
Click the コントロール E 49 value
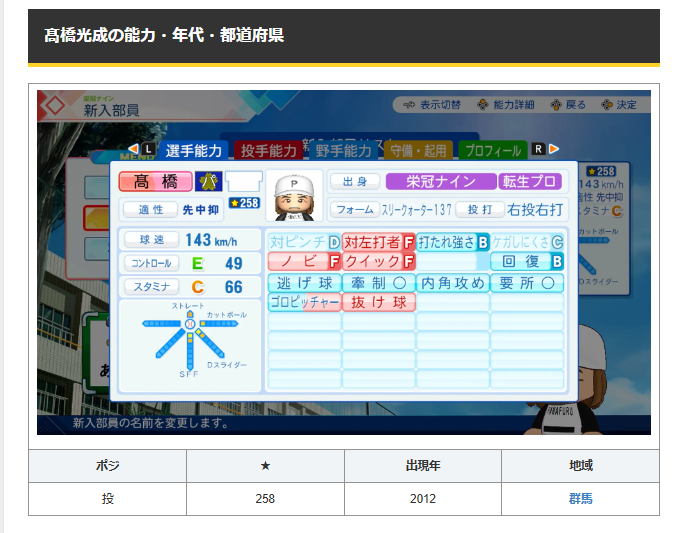click(x=217, y=263)
